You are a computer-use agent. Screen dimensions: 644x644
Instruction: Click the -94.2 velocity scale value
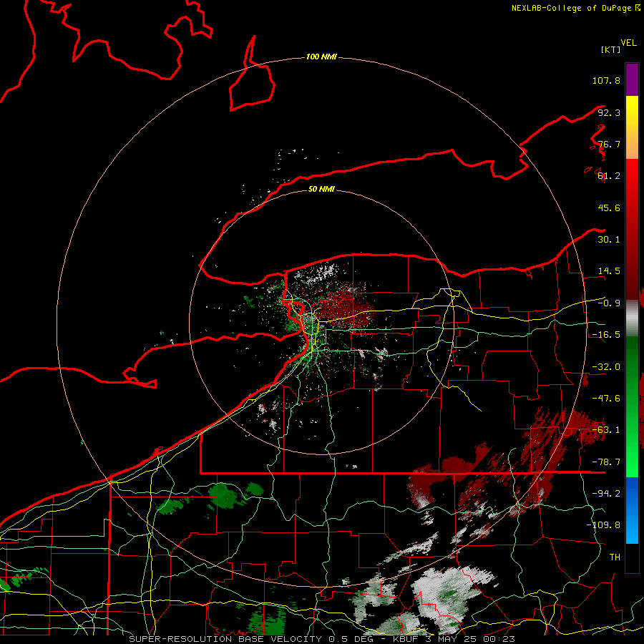(606, 494)
